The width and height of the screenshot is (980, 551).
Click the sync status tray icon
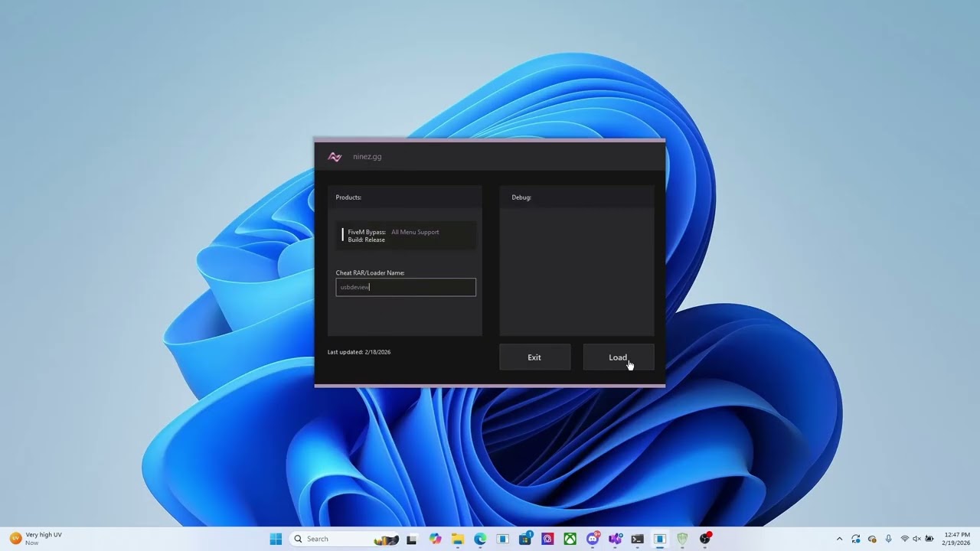[x=856, y=539]
